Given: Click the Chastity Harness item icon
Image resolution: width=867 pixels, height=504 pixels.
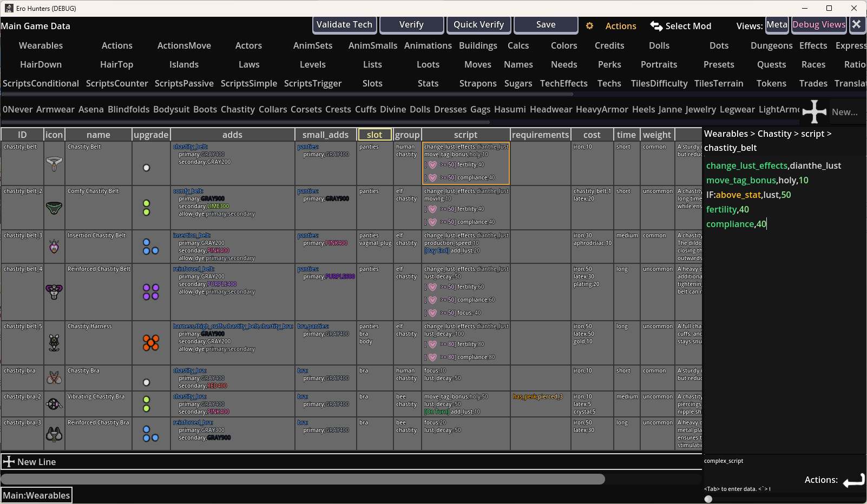Looking at the screenshot, I should (x=54, y=343).
